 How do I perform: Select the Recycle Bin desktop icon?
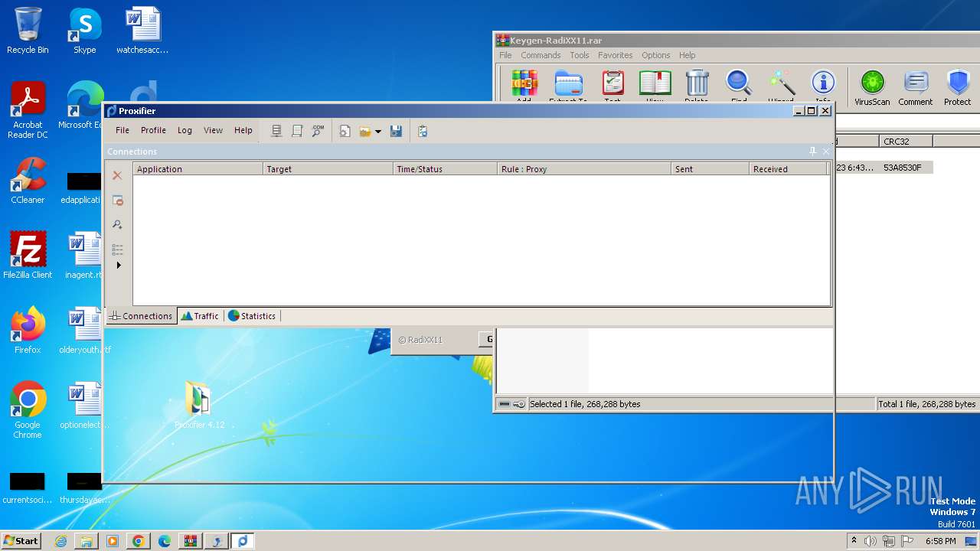click(28, 31)
